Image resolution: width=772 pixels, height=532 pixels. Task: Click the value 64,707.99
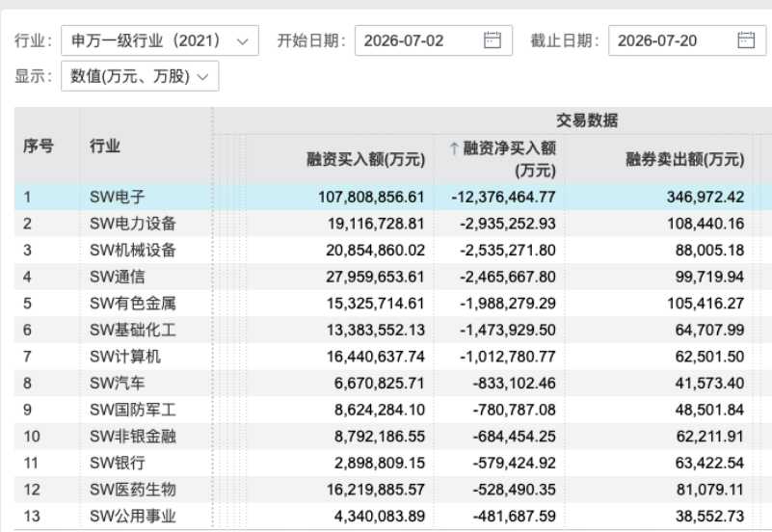click(x=709, y=330)
